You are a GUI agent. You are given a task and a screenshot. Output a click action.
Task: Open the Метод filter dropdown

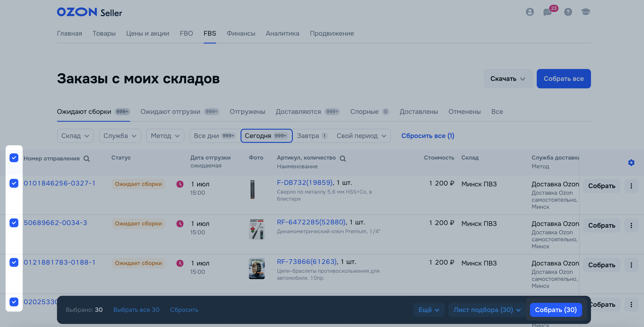165,136
